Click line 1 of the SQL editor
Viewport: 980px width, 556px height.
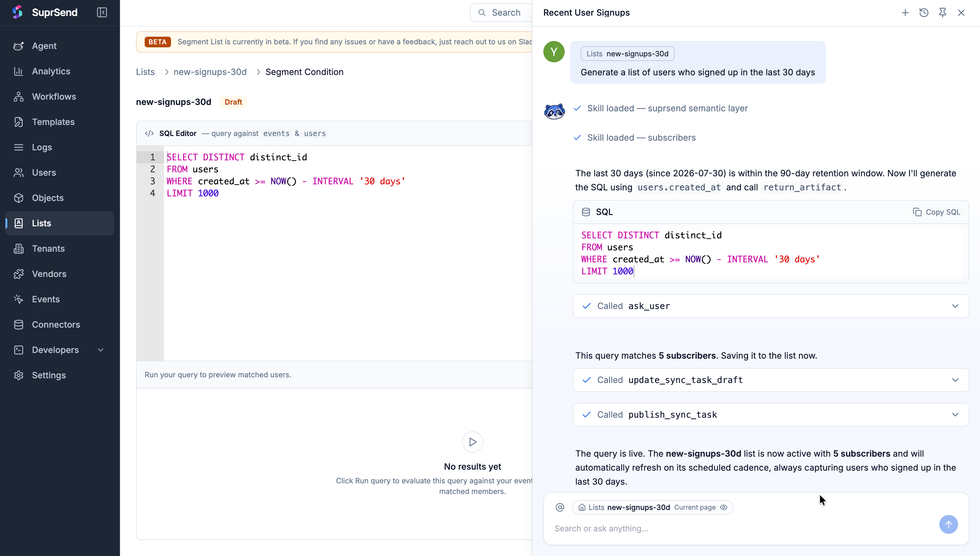(x=347, y=157)
